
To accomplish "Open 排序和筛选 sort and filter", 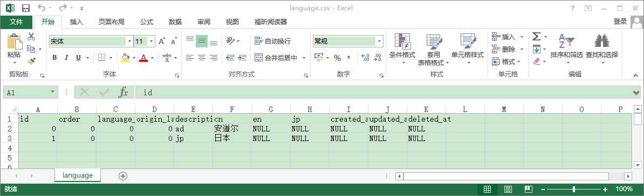I will point(567,49).
